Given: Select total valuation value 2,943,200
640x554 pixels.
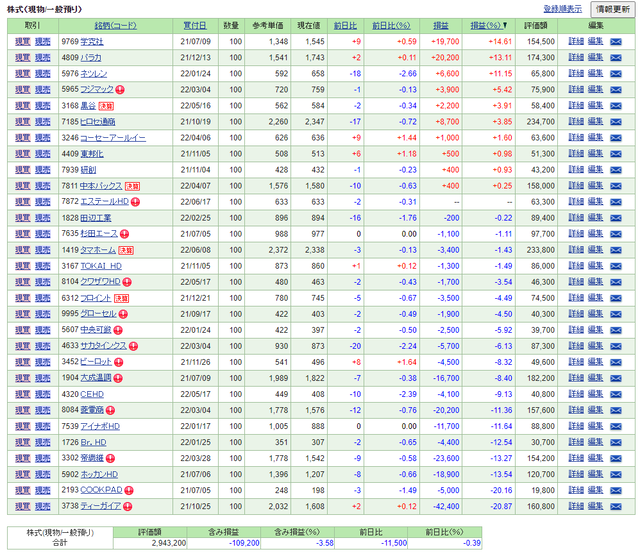Looking at the screenshot, I should click(169, 543).
